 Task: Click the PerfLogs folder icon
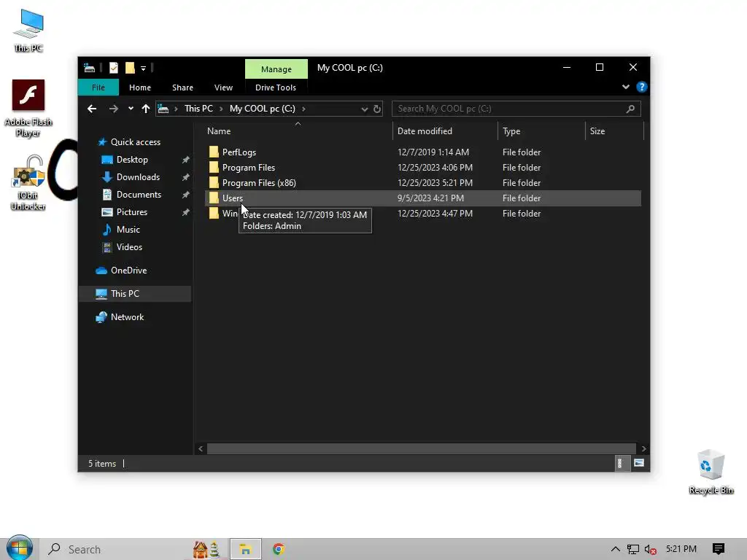tap(214, 152)
